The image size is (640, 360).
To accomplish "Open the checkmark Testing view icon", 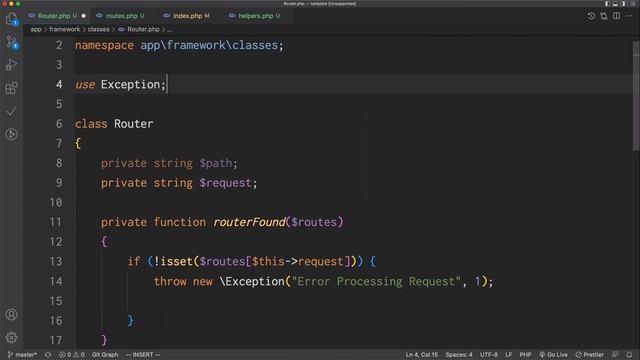I will point(11,111).
